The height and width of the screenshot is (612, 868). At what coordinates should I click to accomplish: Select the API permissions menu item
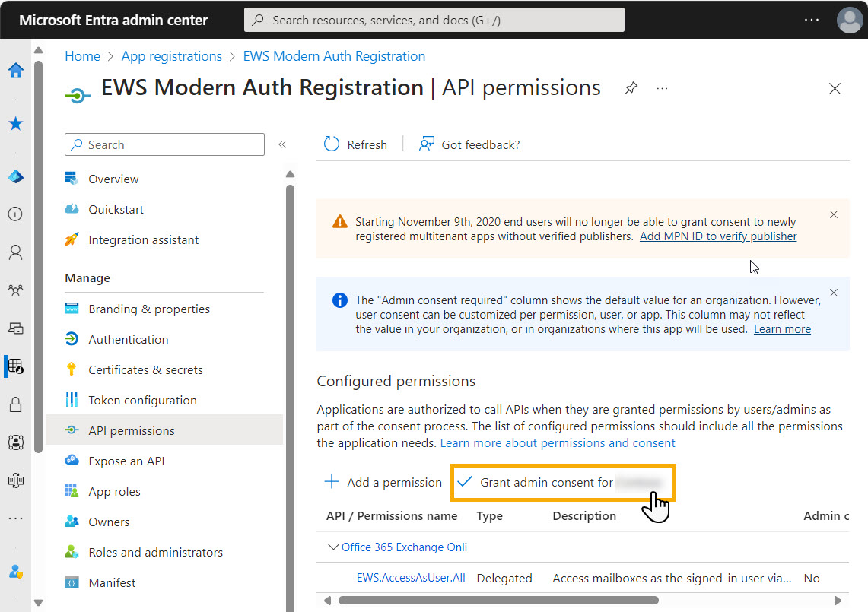click(164, 430)
